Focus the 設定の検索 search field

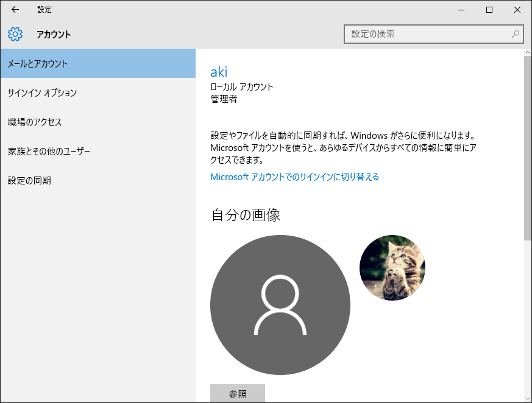pyautogui.click(x=427, y=34)
